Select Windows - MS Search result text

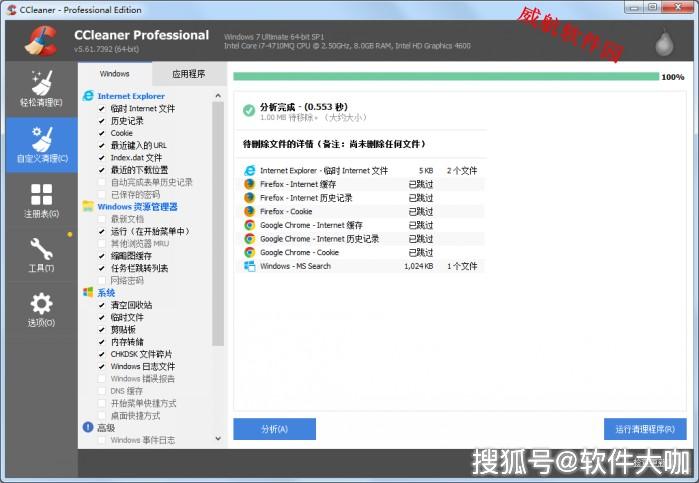(295, 266)
